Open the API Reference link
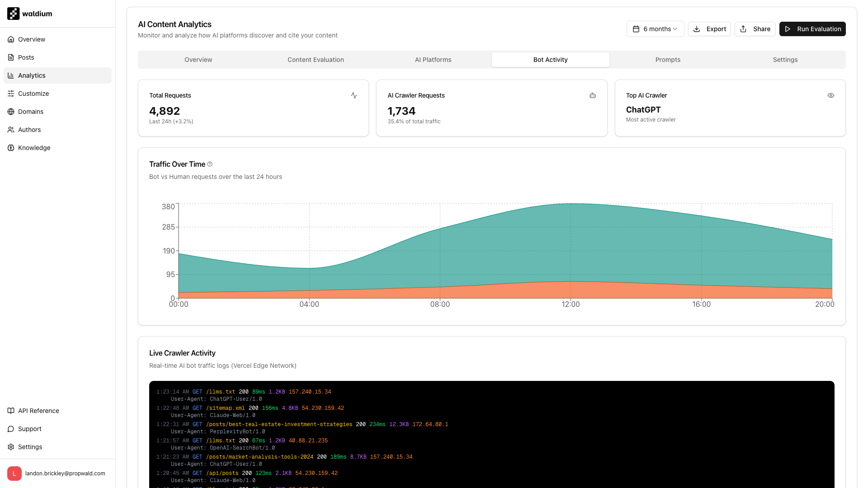868x488 pixels. coord(57,411)
